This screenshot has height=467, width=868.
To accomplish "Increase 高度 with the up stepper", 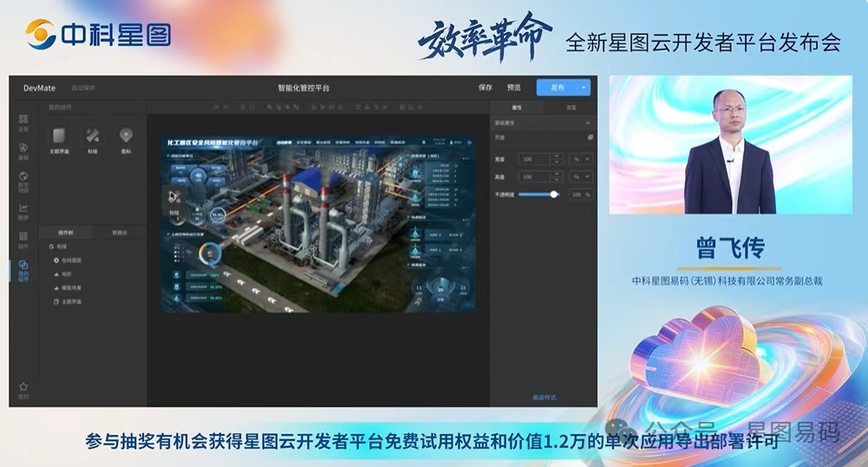I will tap(557, 174).
